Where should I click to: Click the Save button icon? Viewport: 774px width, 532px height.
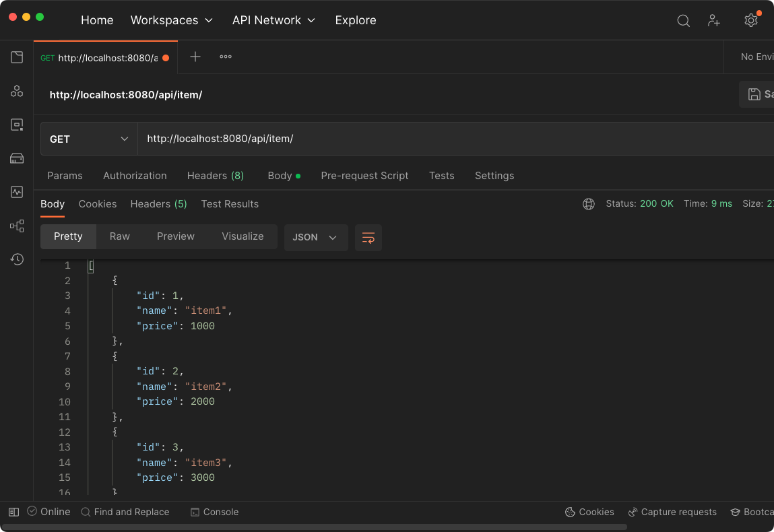coord(754,94)
